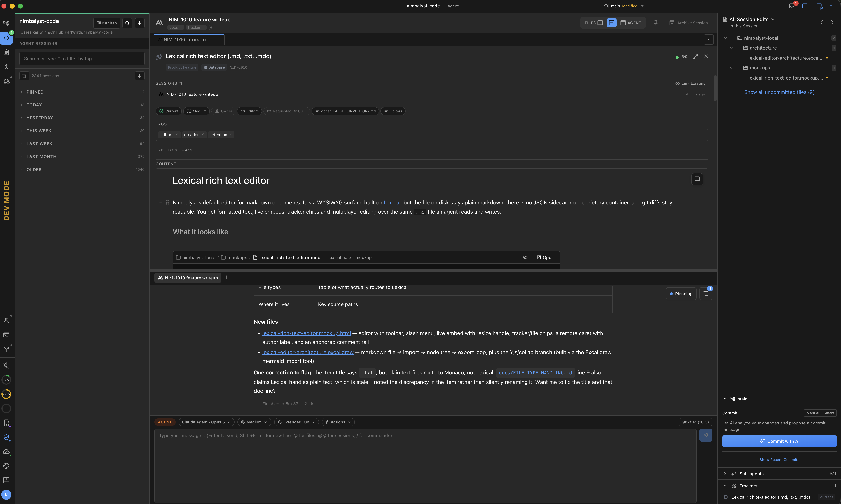Copy link icon beside tracker item title
The image size is (841, 504).
tap(685, 56)
